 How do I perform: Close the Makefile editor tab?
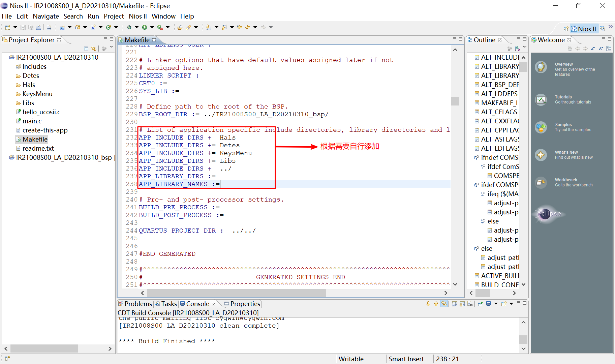coord(154,40)
